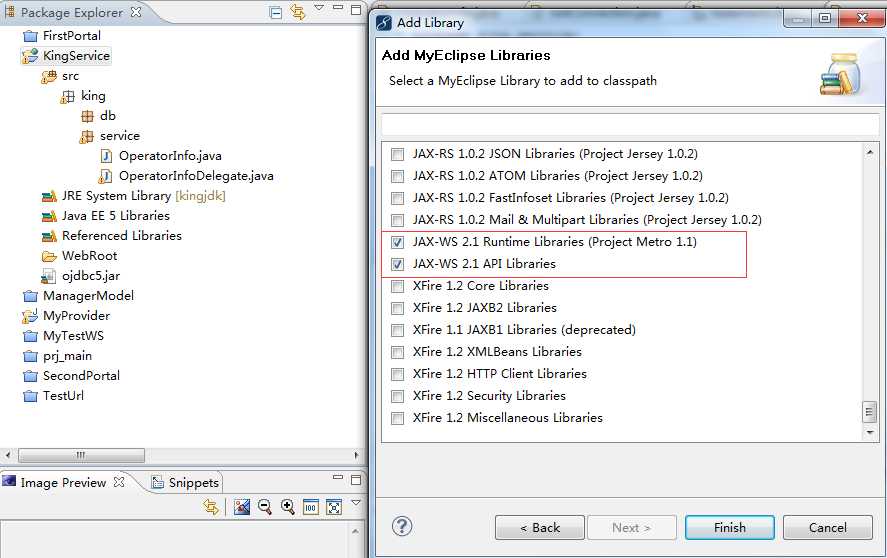Switch to the Image Preview tab
Screen dimensions: 887x558
pyautogui.click(x=63, y=483)
